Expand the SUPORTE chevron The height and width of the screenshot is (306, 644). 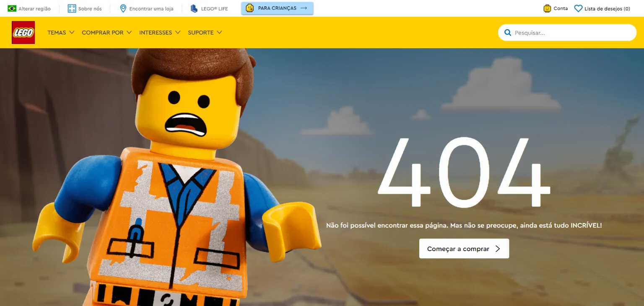tap(219, 32)
